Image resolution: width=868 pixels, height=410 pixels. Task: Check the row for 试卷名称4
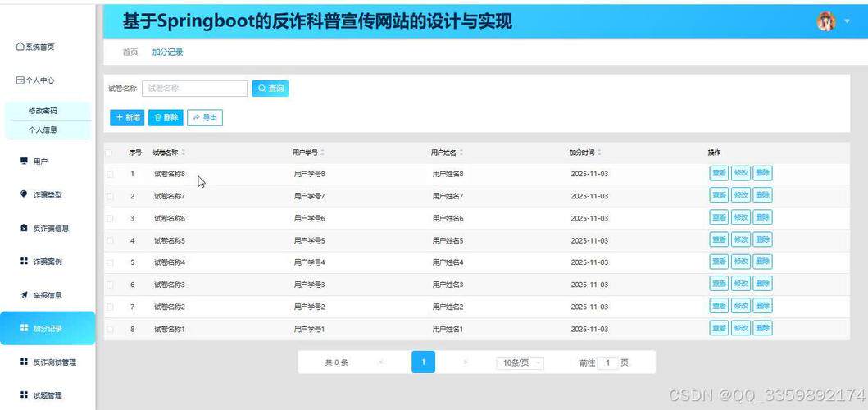(110, 262)
